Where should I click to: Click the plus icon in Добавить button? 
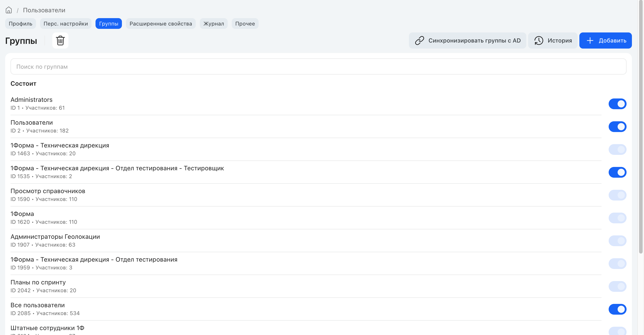[x=590, y=41]
